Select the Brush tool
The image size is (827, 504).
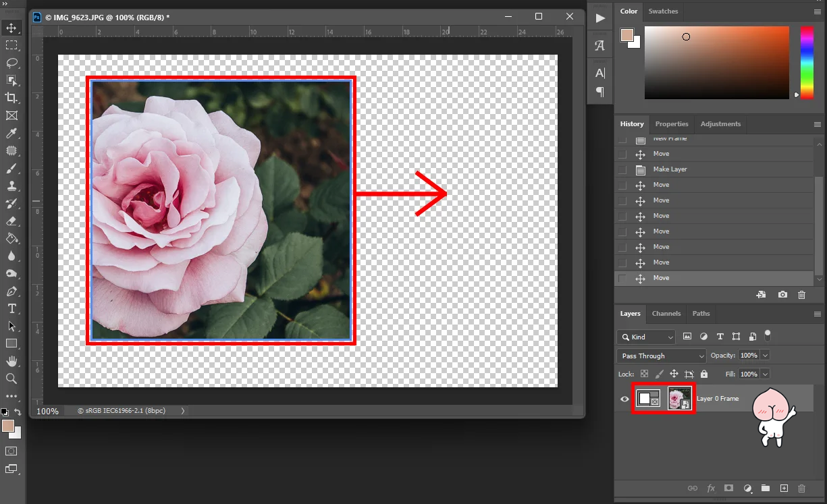click(x=11, y=169)
